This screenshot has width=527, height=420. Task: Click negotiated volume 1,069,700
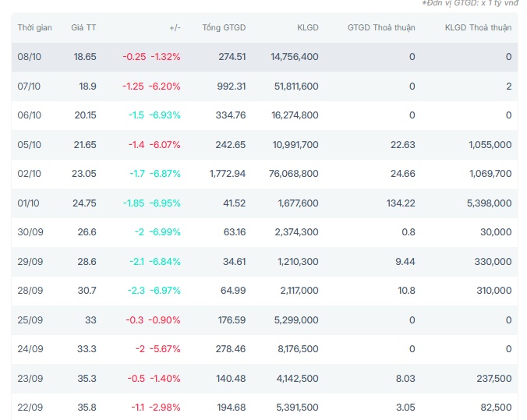click(x=490, y=174)
